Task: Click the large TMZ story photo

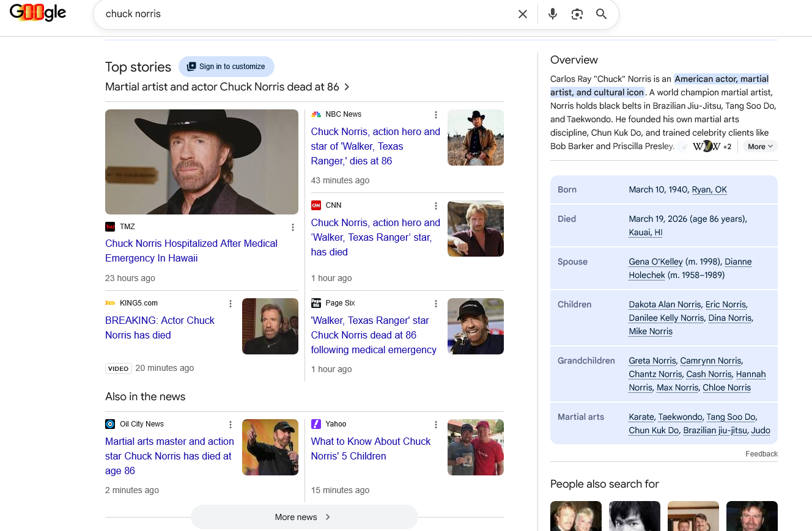Action: point(202,162)
